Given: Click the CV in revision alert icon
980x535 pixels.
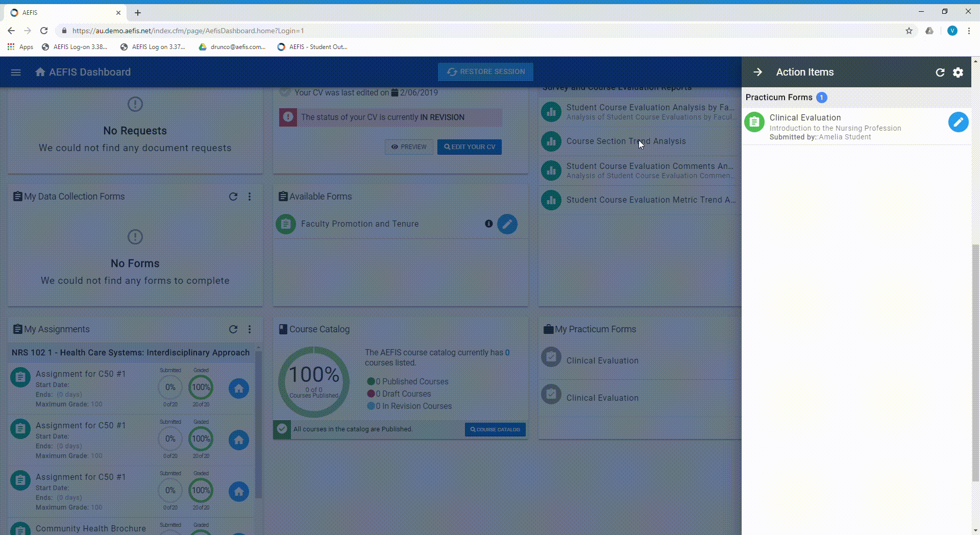Looking at the screenshot, I should (288, 117).
